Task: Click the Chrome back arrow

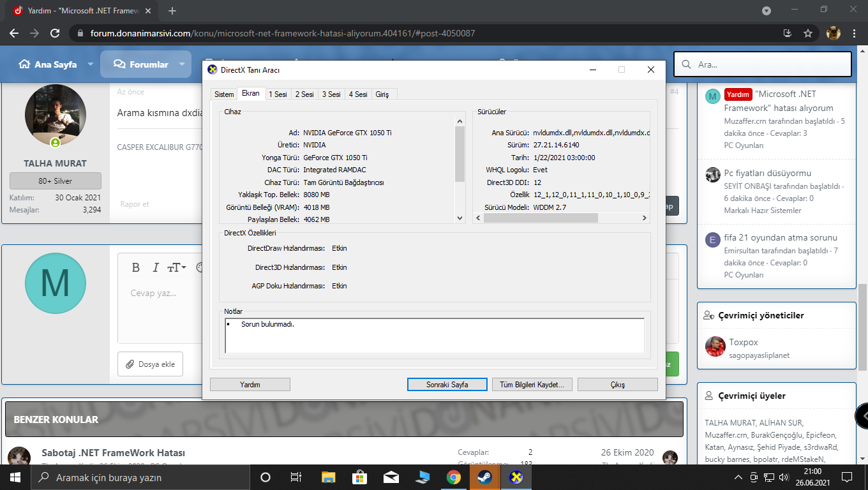Action: tap(14, 33)
